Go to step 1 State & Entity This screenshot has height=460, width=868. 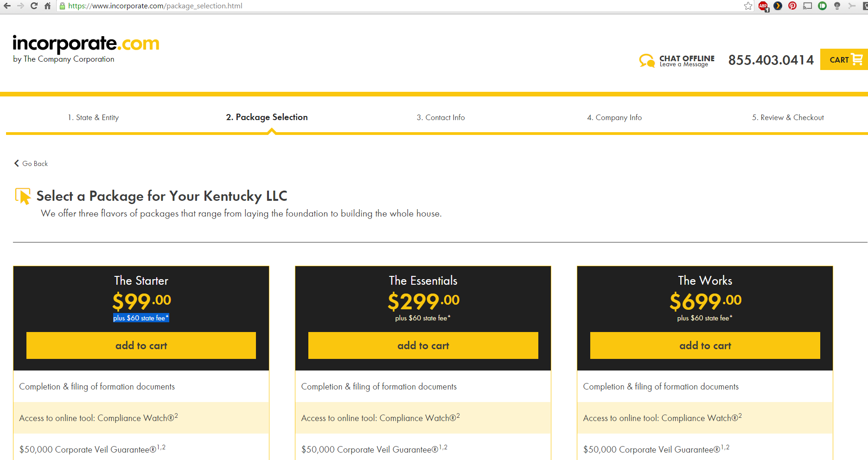click(x=93, y=117)
